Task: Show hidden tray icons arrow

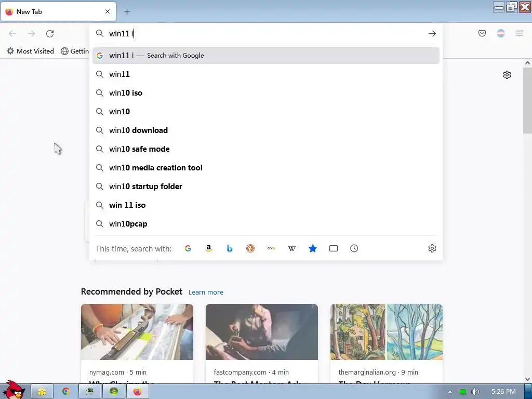Action: tap(450, 392)
